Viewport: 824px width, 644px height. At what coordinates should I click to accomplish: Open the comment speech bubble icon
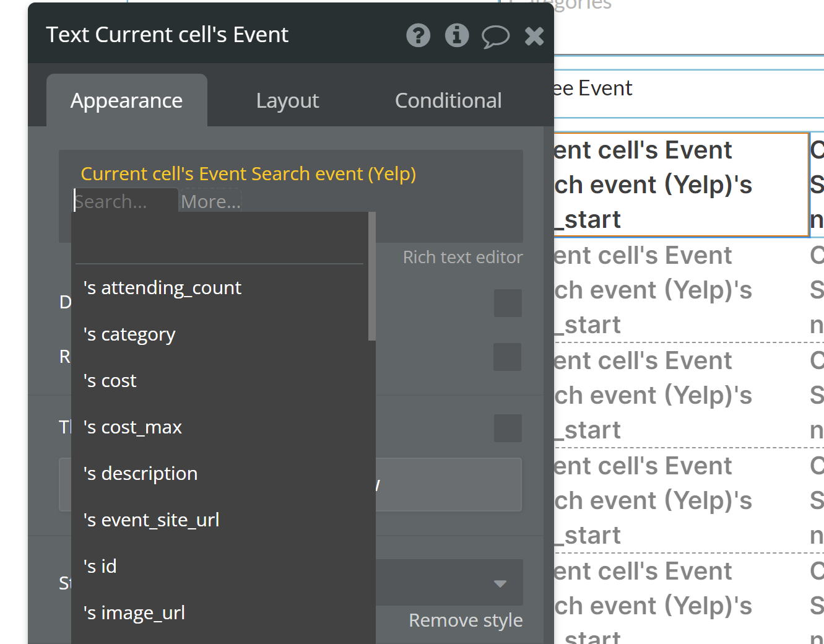[x=495, y=36]
